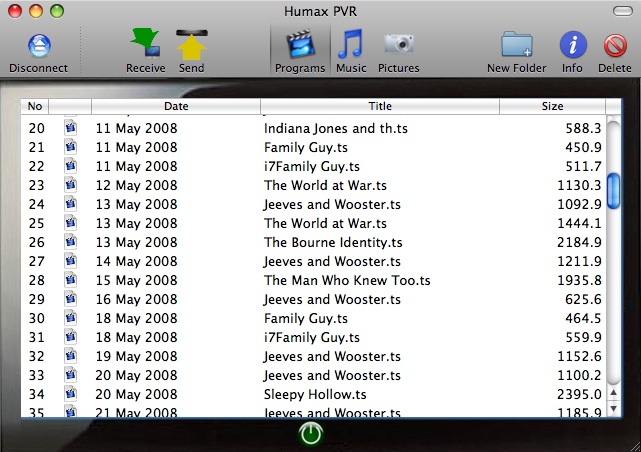The height and width of the screenshot is (452, 641).
Task: Select Jeeves and Wooster.ts row 27
Action: 332,261
